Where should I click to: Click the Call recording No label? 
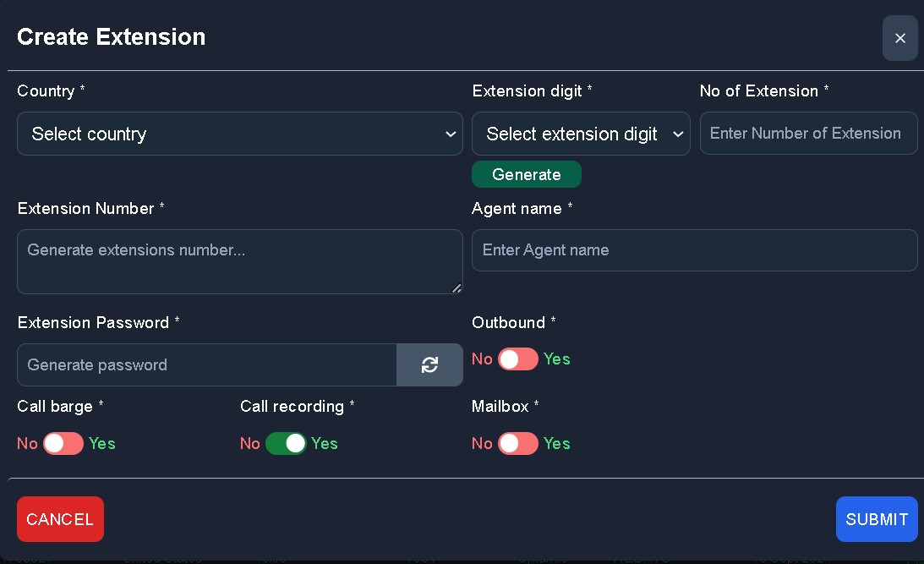[249, 444]
